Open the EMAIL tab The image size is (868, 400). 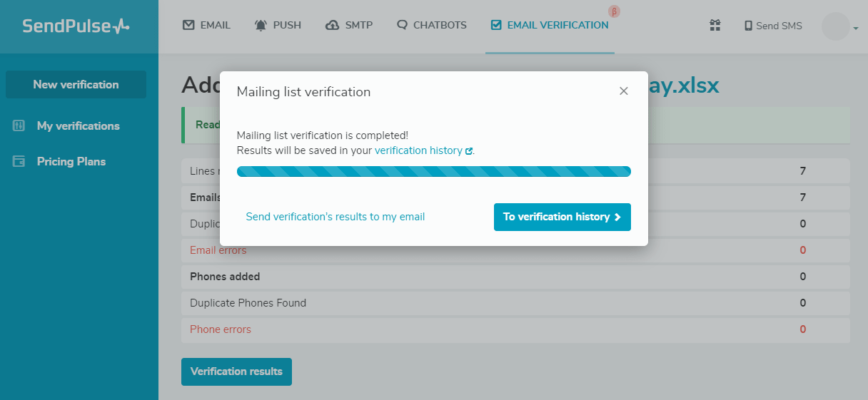[207, 25]
